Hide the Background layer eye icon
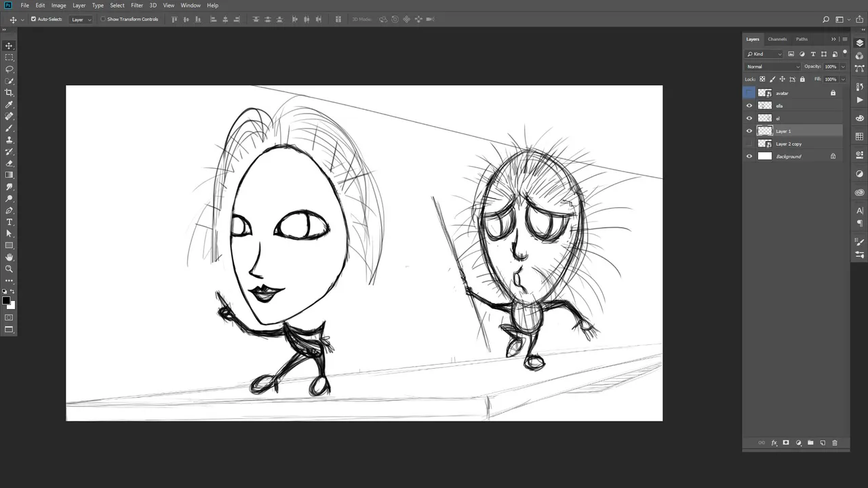This screenshot has width=868, height=488. 749,157
